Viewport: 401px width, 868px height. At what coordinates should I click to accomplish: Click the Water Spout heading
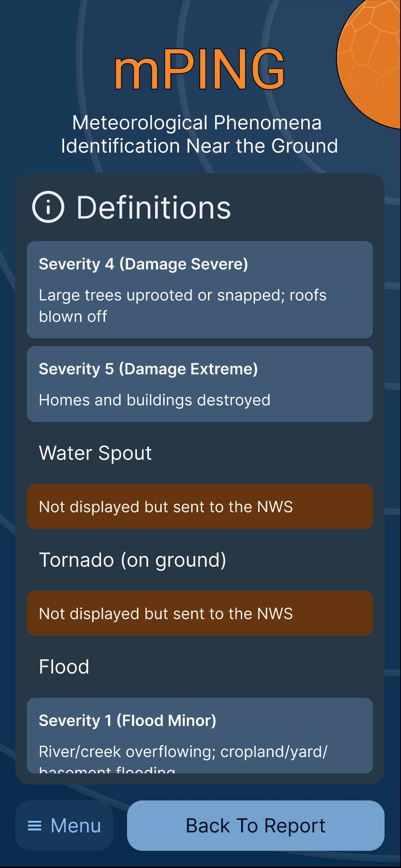[x=96, y=453]
